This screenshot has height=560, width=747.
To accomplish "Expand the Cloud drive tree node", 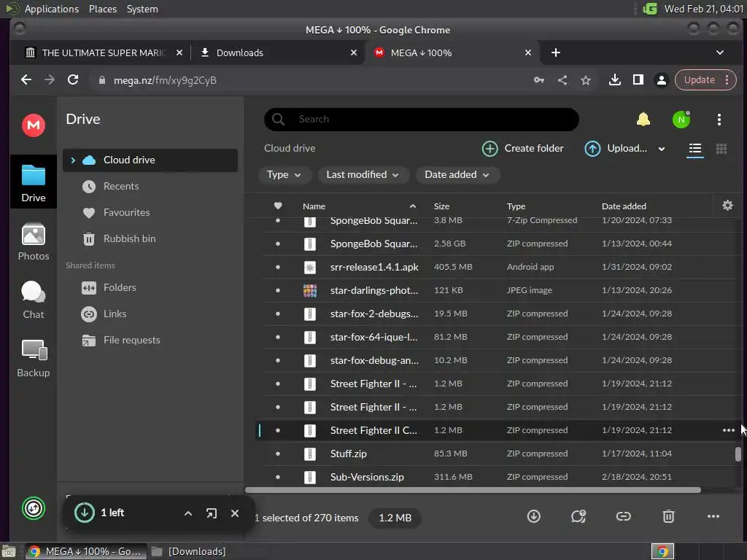I will 73,160.
